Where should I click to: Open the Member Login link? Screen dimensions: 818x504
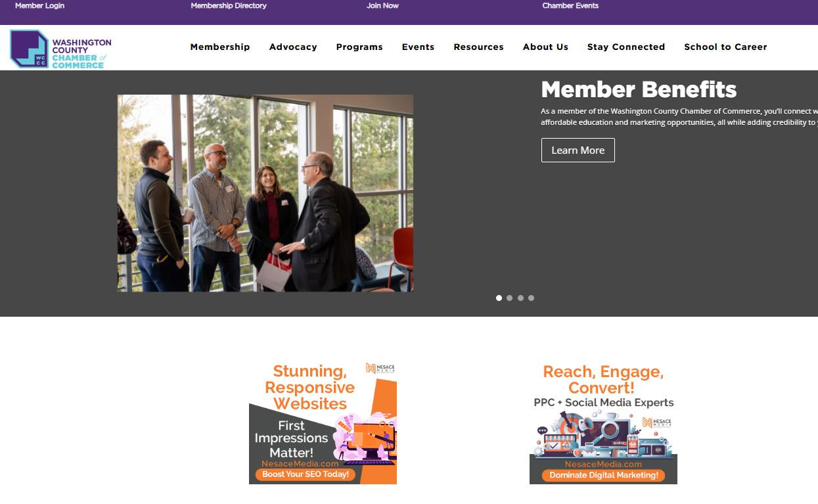pos(39,5)
